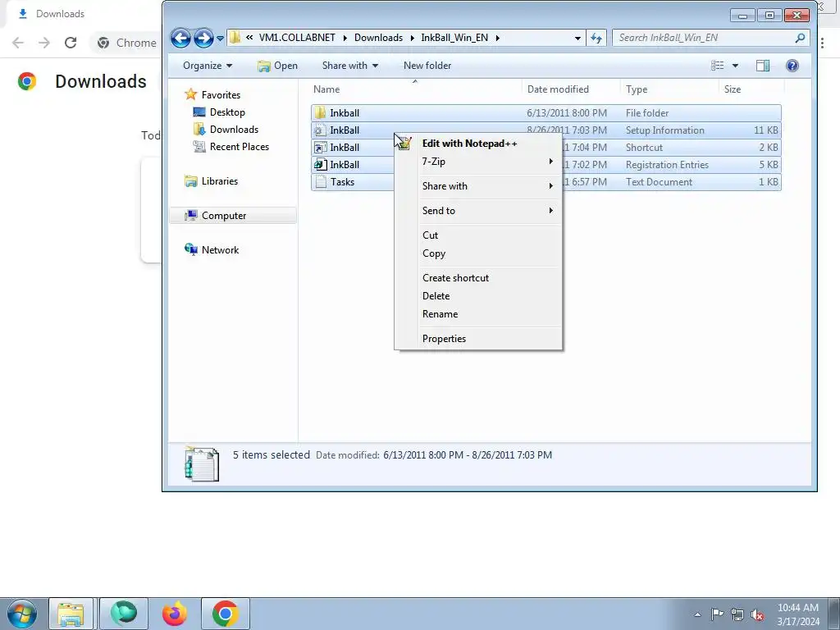This screenshot has width=840, height=630.
Task: Click Chrome's reload button
Action: (71, 43)
